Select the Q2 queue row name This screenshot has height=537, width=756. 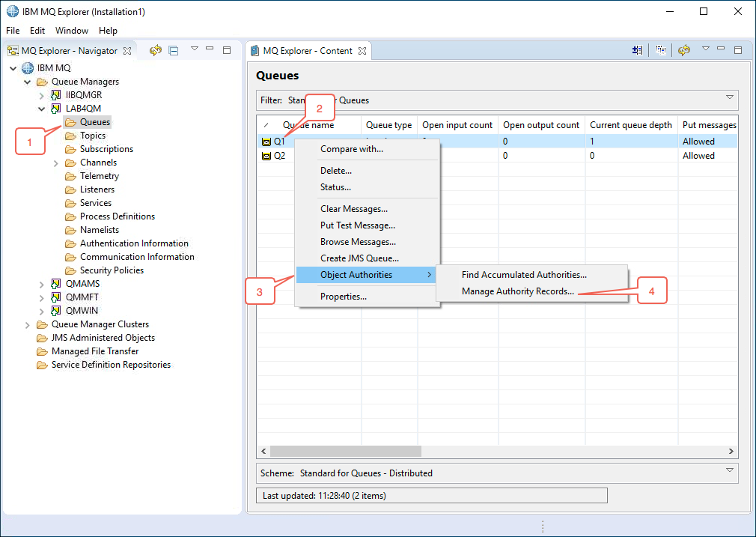click(x=280, y=156)
